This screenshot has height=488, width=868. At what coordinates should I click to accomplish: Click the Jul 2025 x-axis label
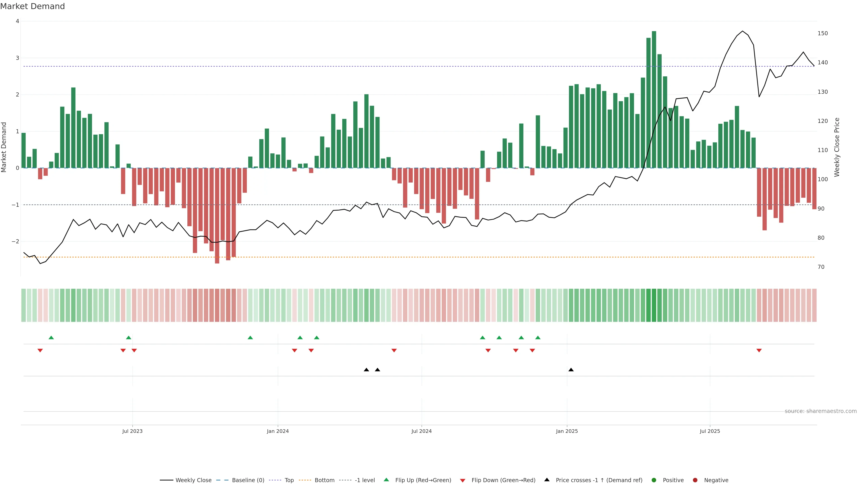click(710, 431)
